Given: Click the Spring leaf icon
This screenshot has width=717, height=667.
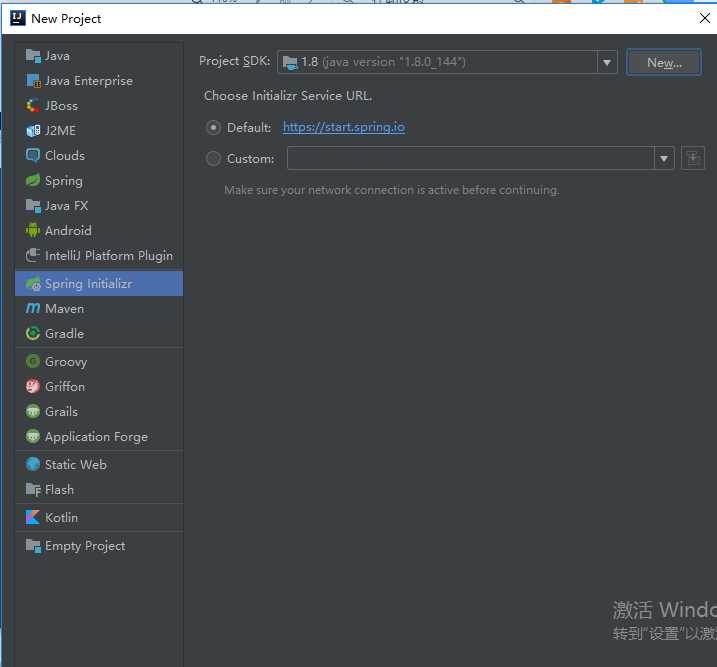Looking at the screenshot, I should pos(33,181).
